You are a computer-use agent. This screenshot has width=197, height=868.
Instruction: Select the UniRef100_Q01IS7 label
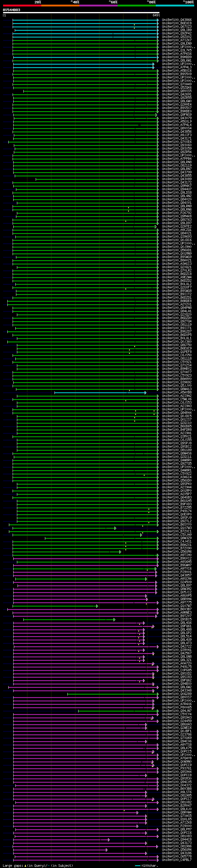(177, 419)
